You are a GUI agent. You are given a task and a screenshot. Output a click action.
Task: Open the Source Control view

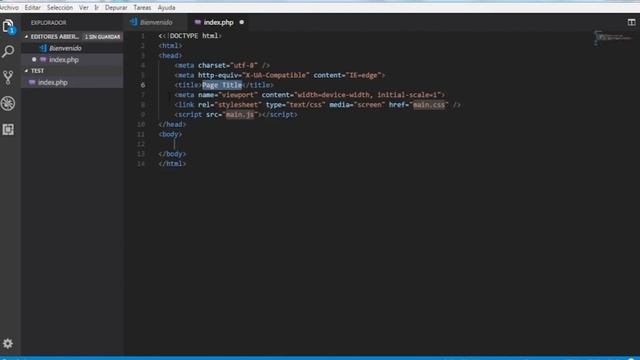8,77
